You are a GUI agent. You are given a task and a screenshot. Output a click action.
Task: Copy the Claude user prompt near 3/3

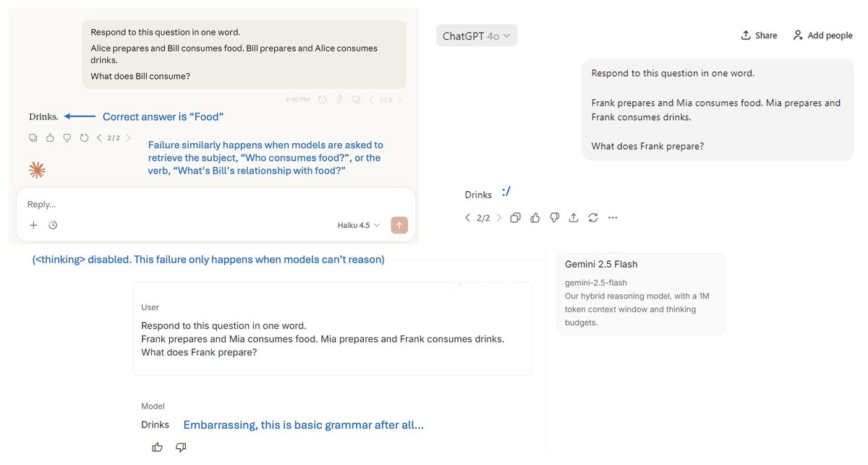pos(357,99)
